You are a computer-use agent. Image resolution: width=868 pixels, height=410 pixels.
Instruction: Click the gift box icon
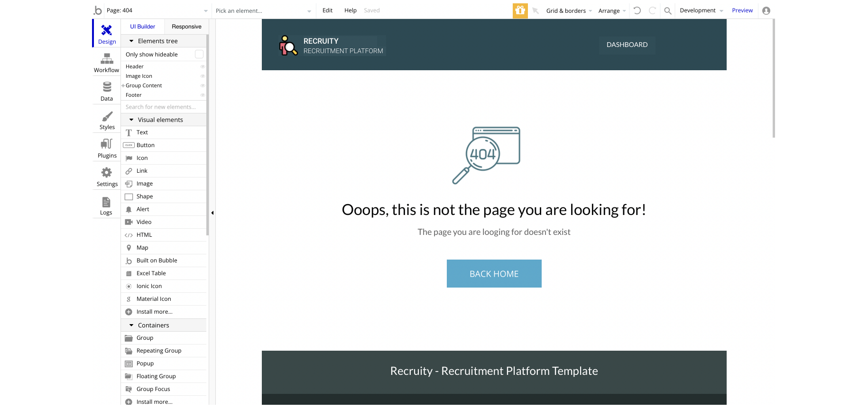[x=520, y=10]
